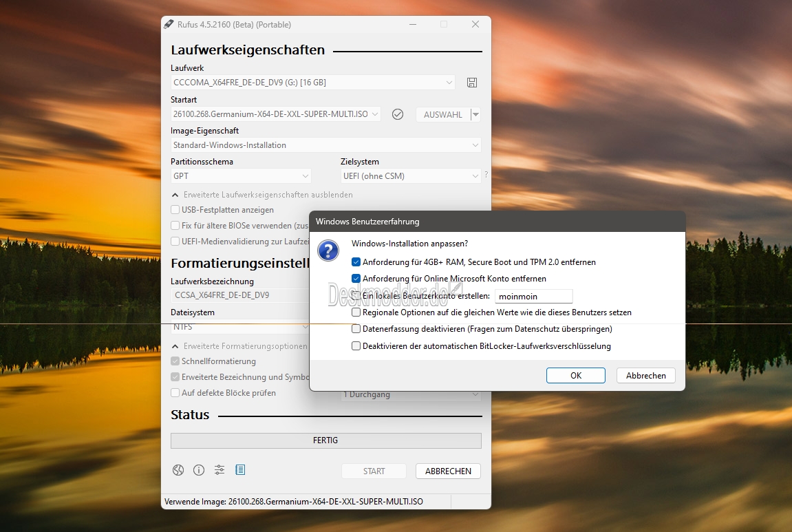Toggle Erweiterte Bezeichnung und Symbol checkbox
This screenshot has width=792, height=532.
175,377
